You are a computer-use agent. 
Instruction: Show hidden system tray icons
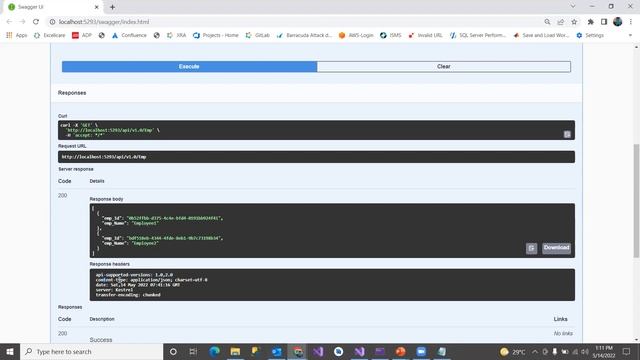[x=535, y=351]
